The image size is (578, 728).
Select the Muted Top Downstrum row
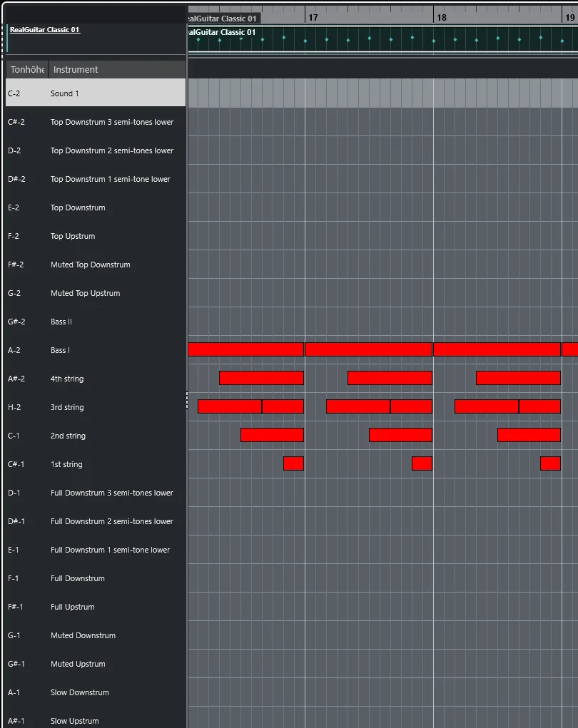point(96,265)
